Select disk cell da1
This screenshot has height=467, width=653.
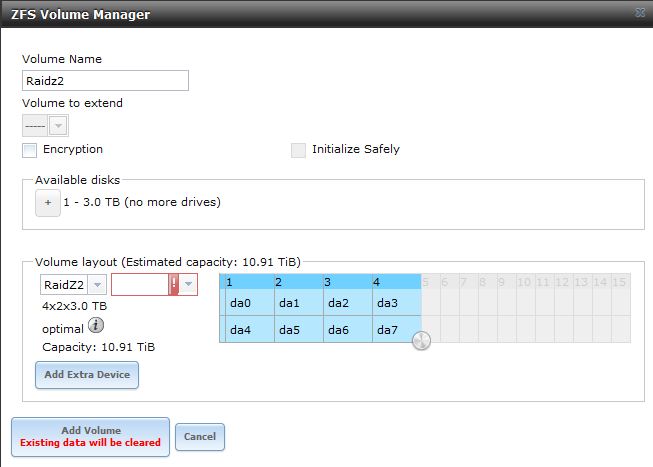299,303
